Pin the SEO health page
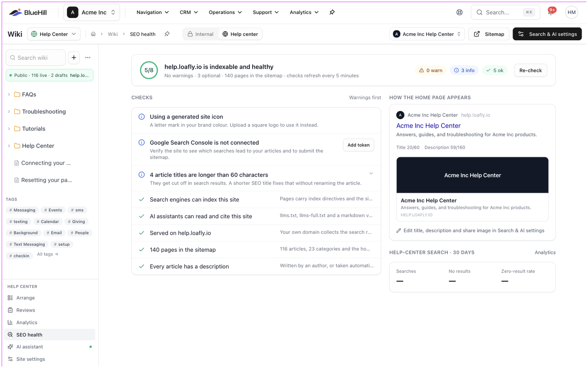The width and height of the screenshot is (588, 368). 167,34
